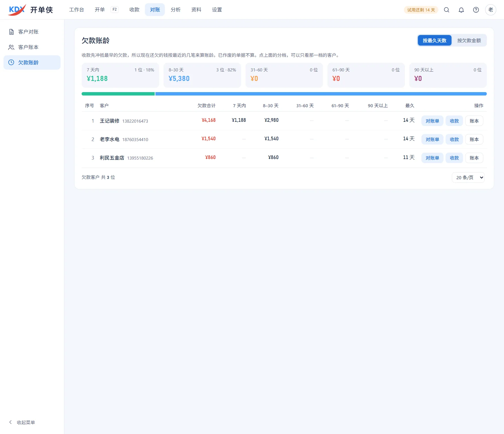Filter by the 7 天内 aging card
Viewport: 504px width, 434px height.
click(x=120, y=75)
